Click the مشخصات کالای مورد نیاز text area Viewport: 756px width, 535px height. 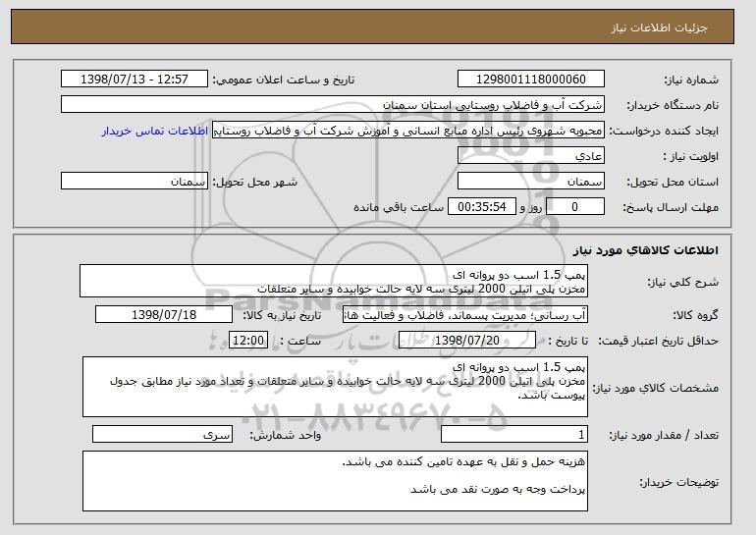pos(335,387)
